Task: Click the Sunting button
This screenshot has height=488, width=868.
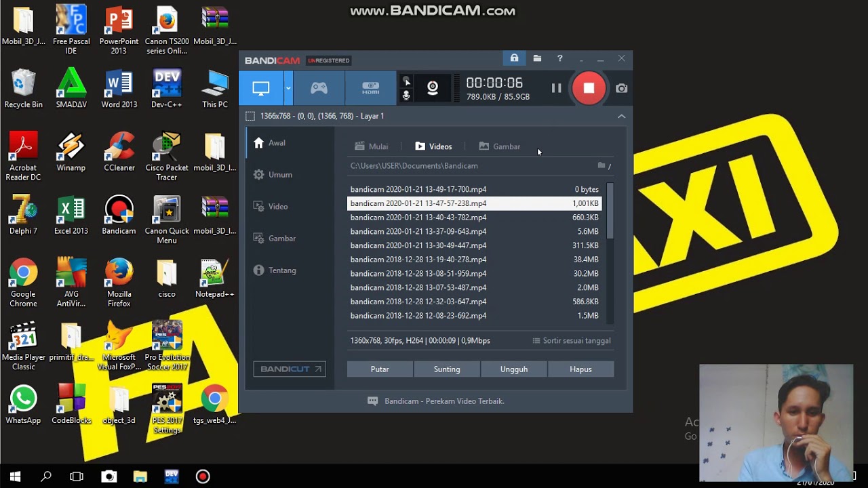Action: (447, 369)
